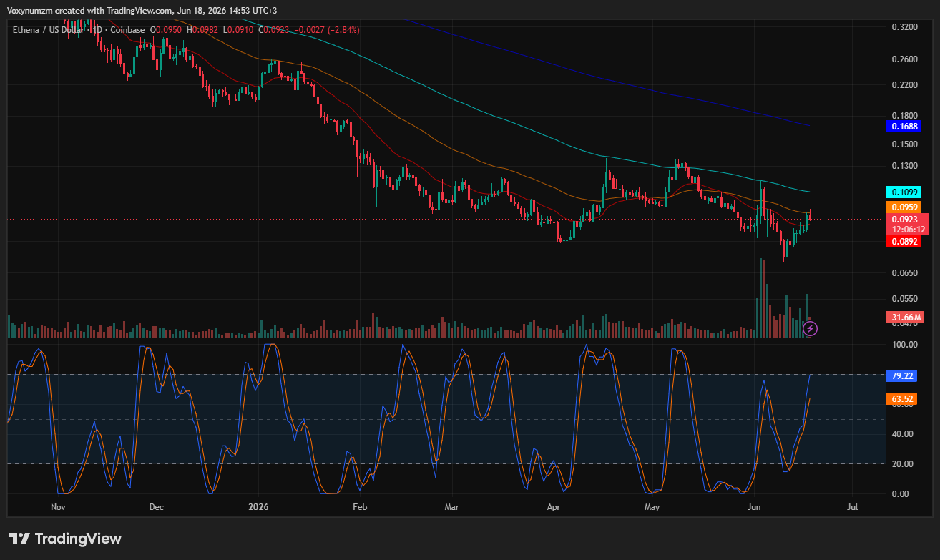The height and width of the screenshot is (560, 940).
Task: Click the purple lightning bolt icon
Action: coord(810,328)
